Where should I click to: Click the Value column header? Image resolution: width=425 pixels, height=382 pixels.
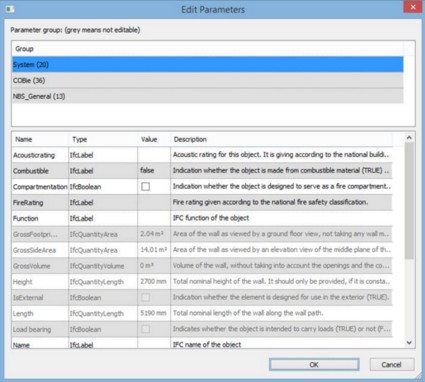[154, 139]
